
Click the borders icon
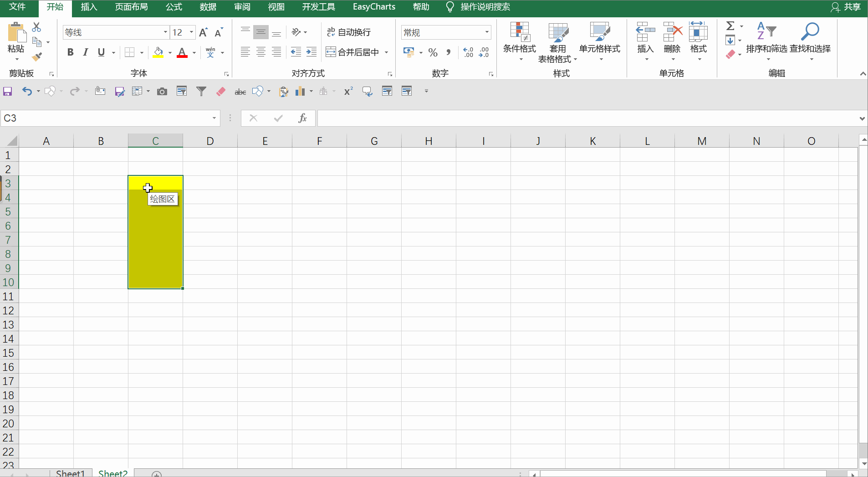(x=130, y=52)
